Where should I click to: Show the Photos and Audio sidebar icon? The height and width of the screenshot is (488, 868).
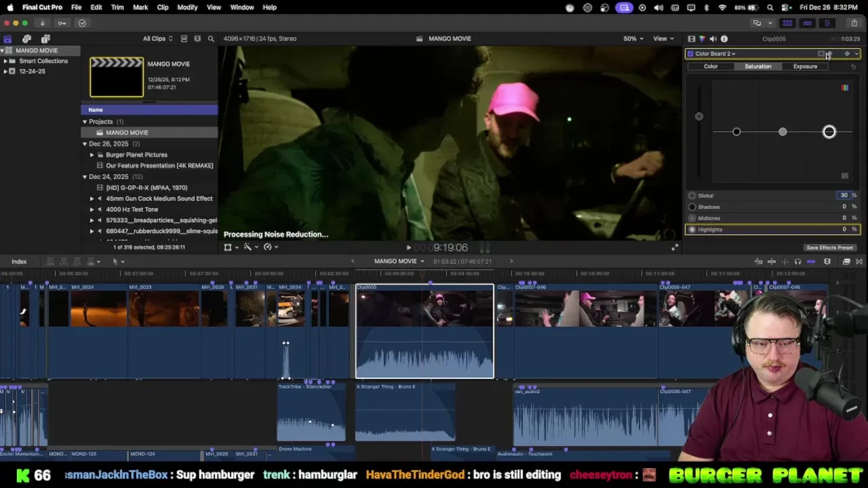click(26, 39)
